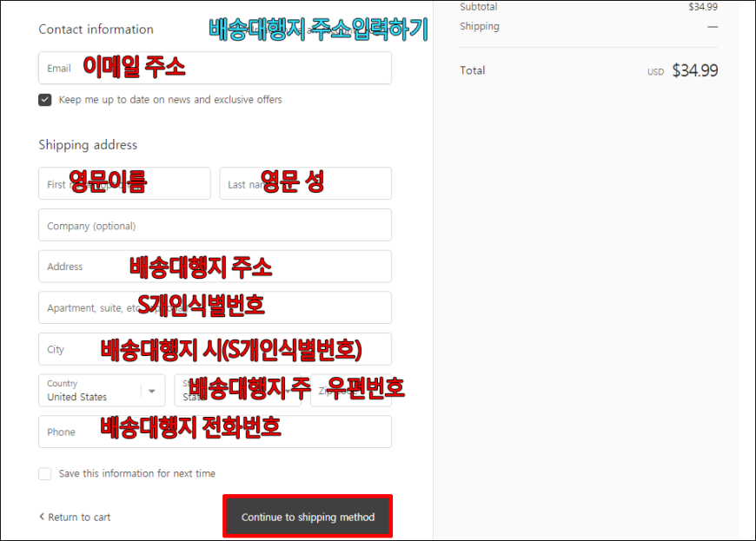The image size is (756, 541).
Task: Click the First name field
Action: [124, 183]
